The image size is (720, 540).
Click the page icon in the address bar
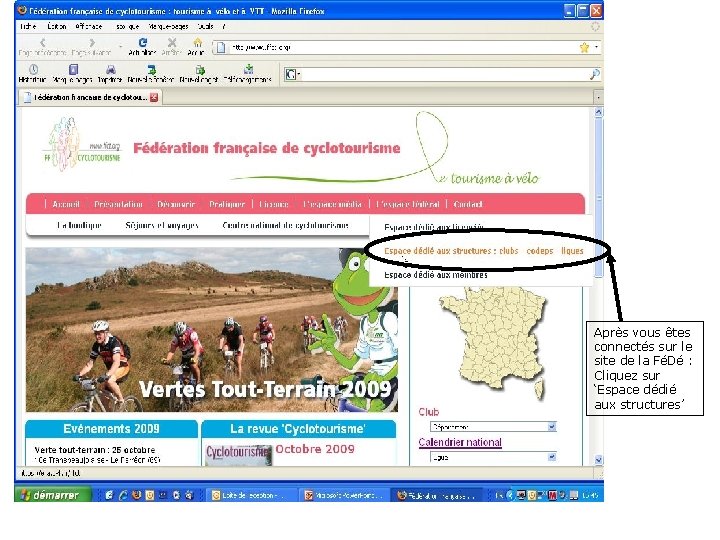point(221,47)
